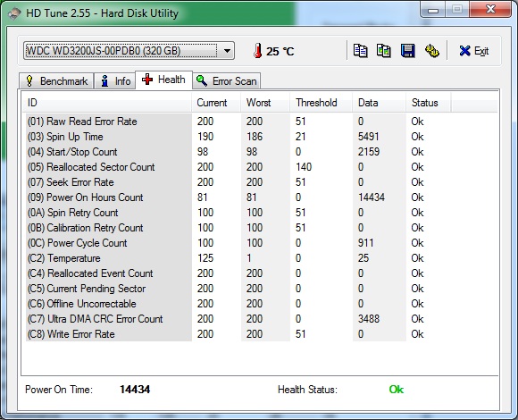Click the thermometer temperature icon
The height and width of the screenshot is (420, 518).
point(258,51)
